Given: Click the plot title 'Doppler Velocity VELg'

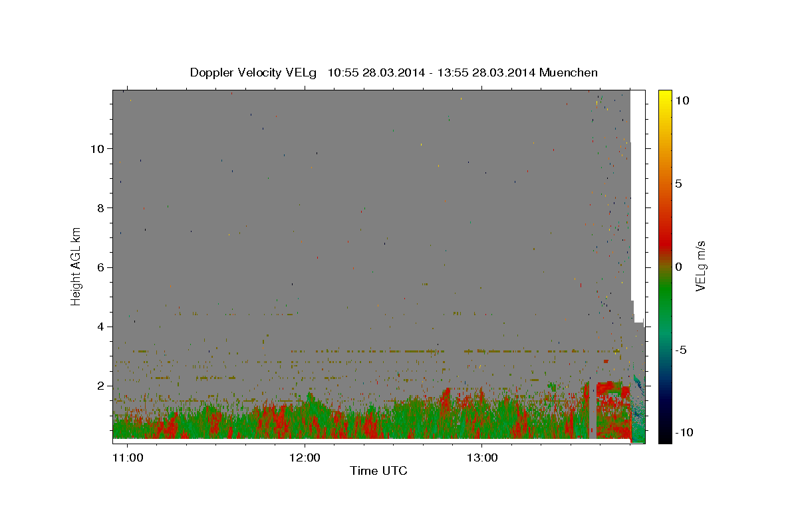Looking at the screenshot, I should click(253, 72).
